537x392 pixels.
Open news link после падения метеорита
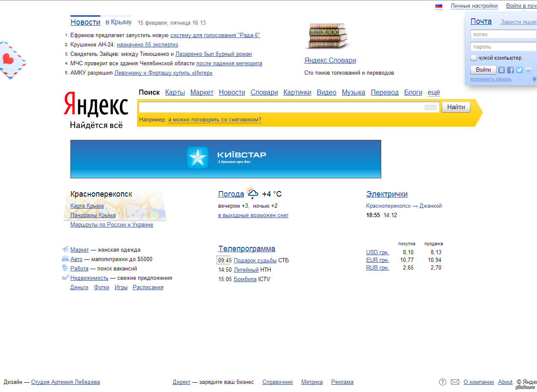point(229,64)
